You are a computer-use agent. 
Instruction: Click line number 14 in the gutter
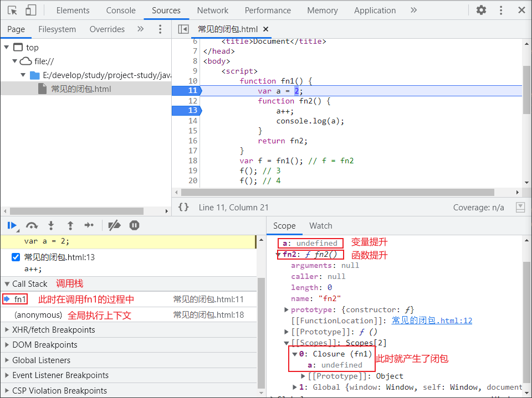point(192,121)
